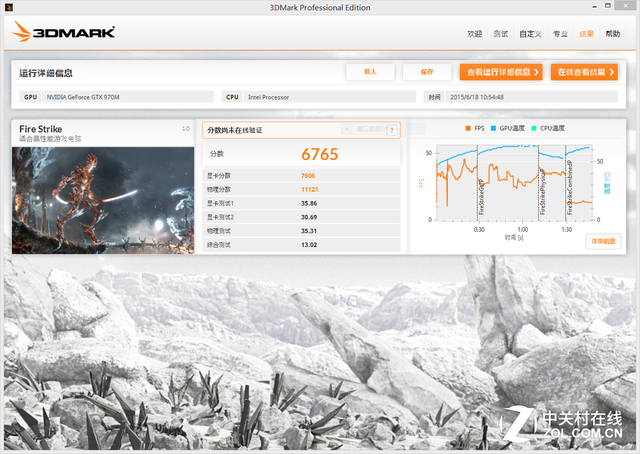Click the FireStrikePhysics marker in the chart

[x=542, y=192]
